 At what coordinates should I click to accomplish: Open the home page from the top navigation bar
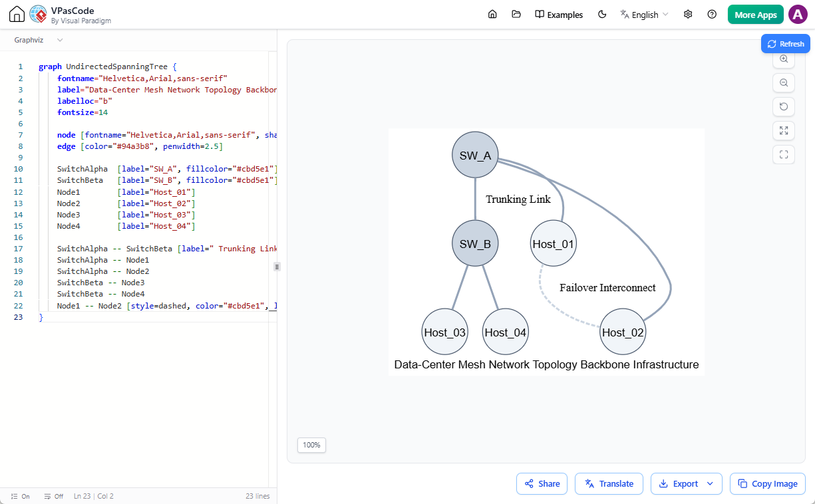(x=492, y=15)
